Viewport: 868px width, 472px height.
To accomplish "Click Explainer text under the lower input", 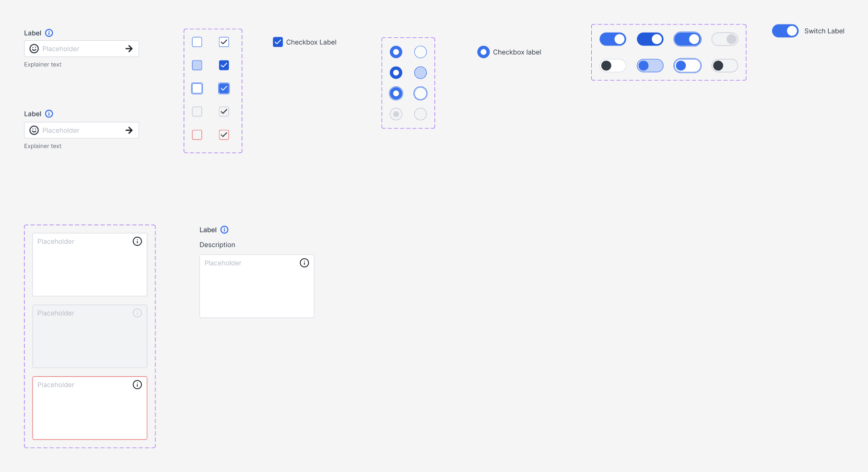I will point(43,146).
